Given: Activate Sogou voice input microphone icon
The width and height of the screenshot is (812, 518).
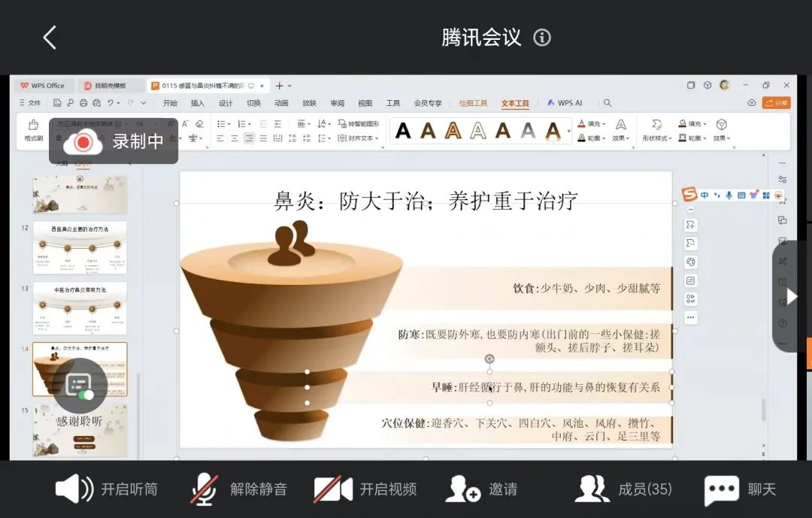Looking at the screenshot, I should pyautogui.click(x=729, y=195).
